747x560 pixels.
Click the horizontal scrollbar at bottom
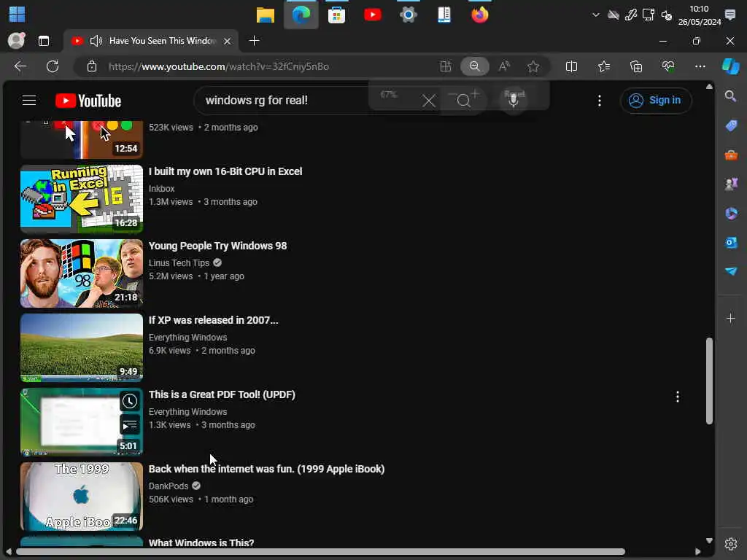(320, 551)
